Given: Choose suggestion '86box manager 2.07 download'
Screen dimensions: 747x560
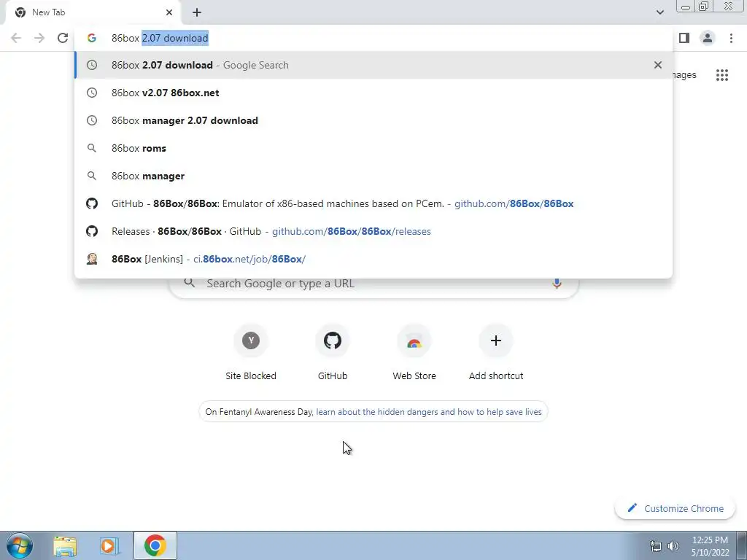Looking at the screenshot, I should 373,120.
